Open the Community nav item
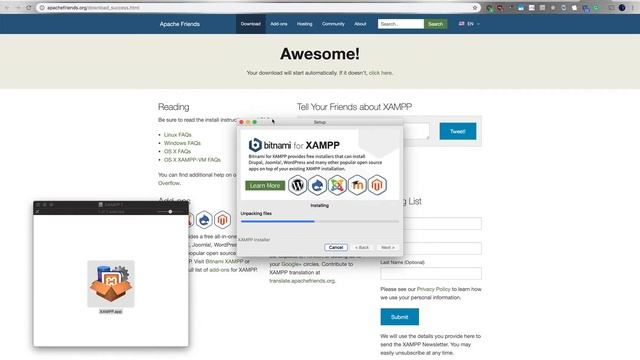640x360 pixels. tap(333, 24)
